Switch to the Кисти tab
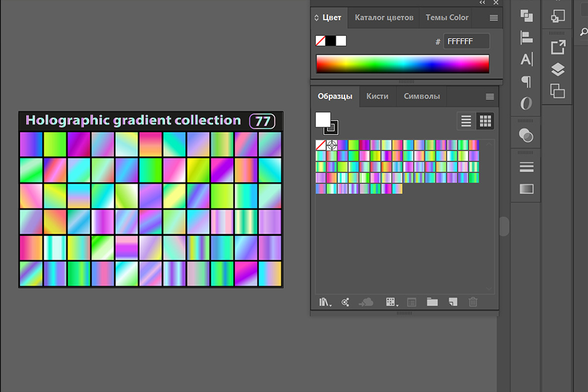The image size is (588, 392). (377, 96)
